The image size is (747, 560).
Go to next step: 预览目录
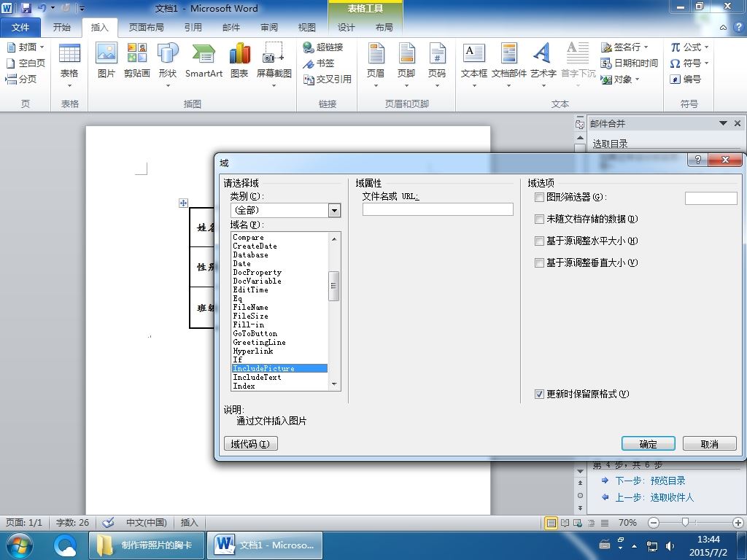pyautogui.click(x=650, y=481)
